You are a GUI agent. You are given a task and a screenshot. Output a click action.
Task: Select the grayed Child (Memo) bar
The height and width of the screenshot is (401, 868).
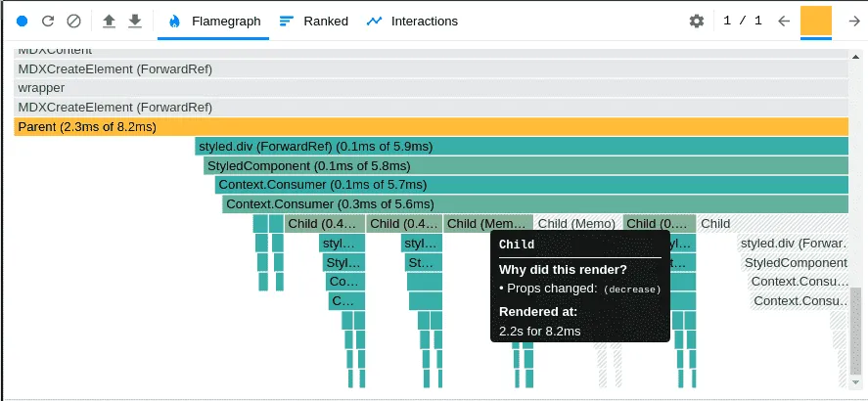(x=578, y=223)
